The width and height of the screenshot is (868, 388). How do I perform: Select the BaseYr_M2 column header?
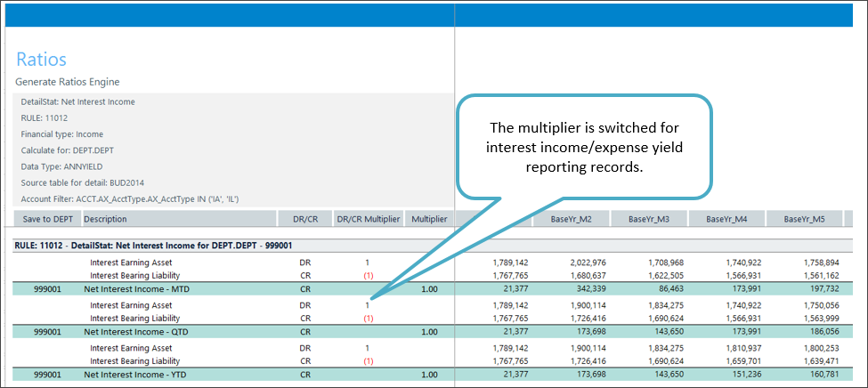[x=572, y=219]
